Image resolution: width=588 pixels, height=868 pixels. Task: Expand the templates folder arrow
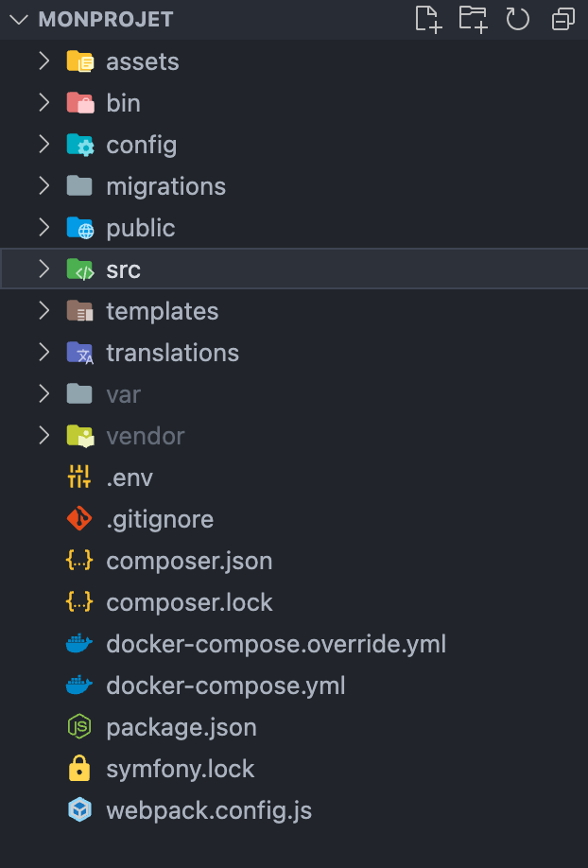(x=43, y=311)
